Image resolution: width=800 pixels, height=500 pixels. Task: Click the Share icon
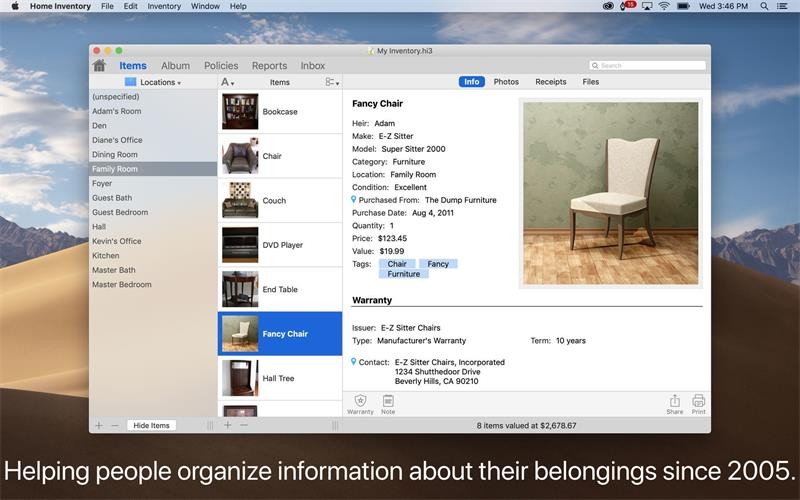(674, 401)
